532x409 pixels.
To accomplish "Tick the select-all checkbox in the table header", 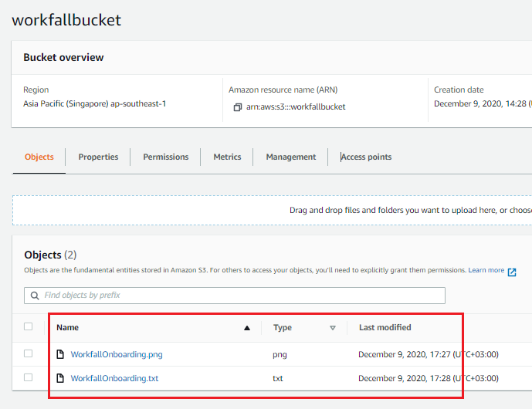I will pos(28,326).
